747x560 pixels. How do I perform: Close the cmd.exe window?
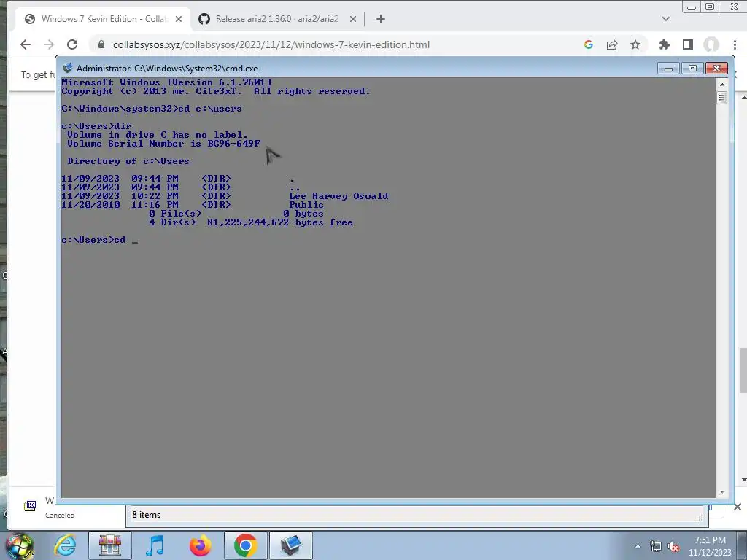pyautogui.click(x=716, y=69)
